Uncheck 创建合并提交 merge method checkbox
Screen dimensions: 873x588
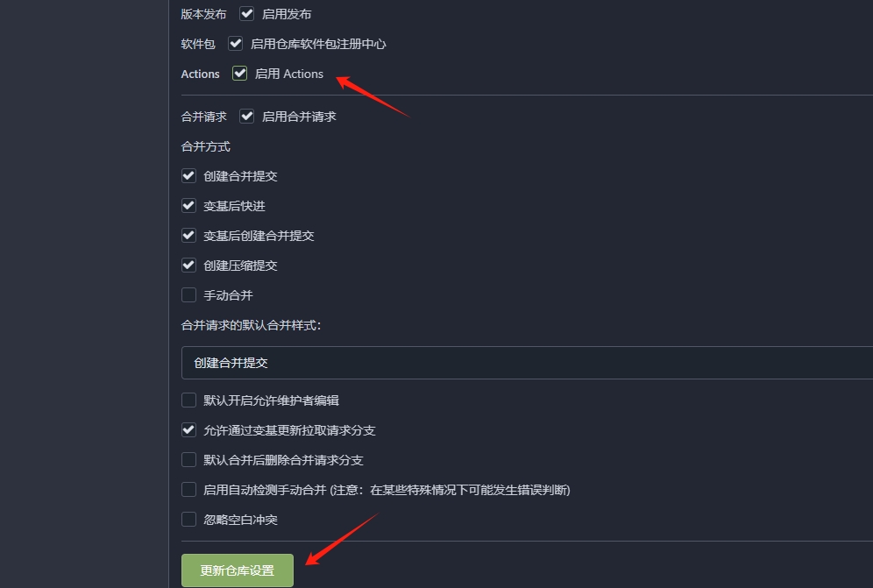188,176
